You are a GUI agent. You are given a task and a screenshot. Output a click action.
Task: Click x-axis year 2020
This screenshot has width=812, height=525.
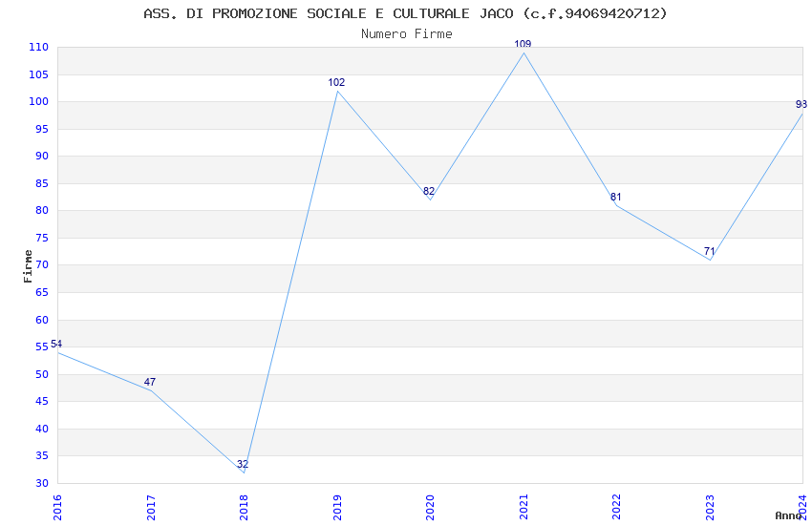(430, 508)
